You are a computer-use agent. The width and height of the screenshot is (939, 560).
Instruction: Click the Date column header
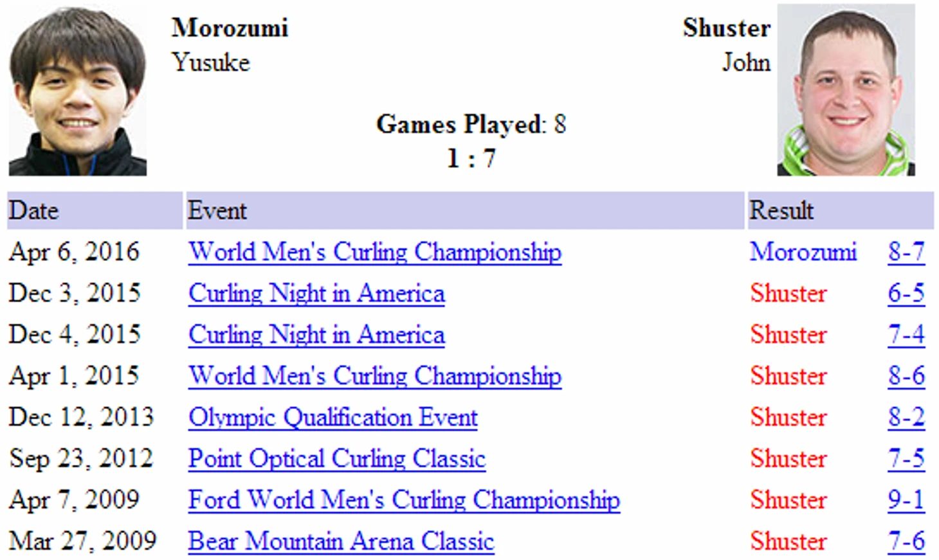point(95,210)
